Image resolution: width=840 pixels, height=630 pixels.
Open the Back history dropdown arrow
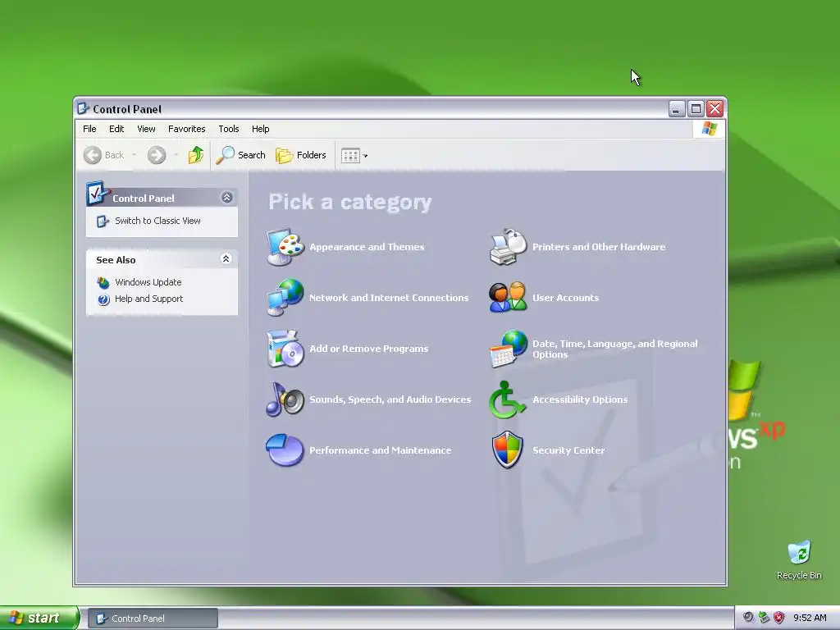(x=134, y=155)
